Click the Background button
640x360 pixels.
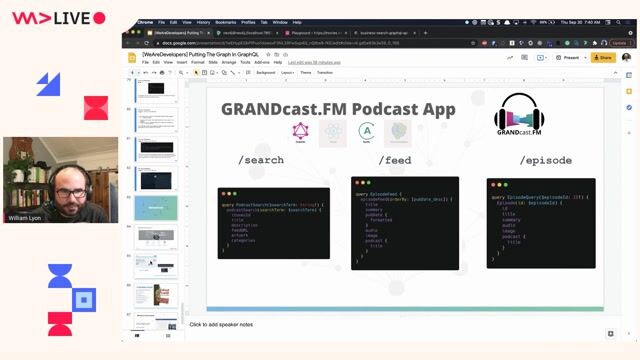[x=266, y=73]
